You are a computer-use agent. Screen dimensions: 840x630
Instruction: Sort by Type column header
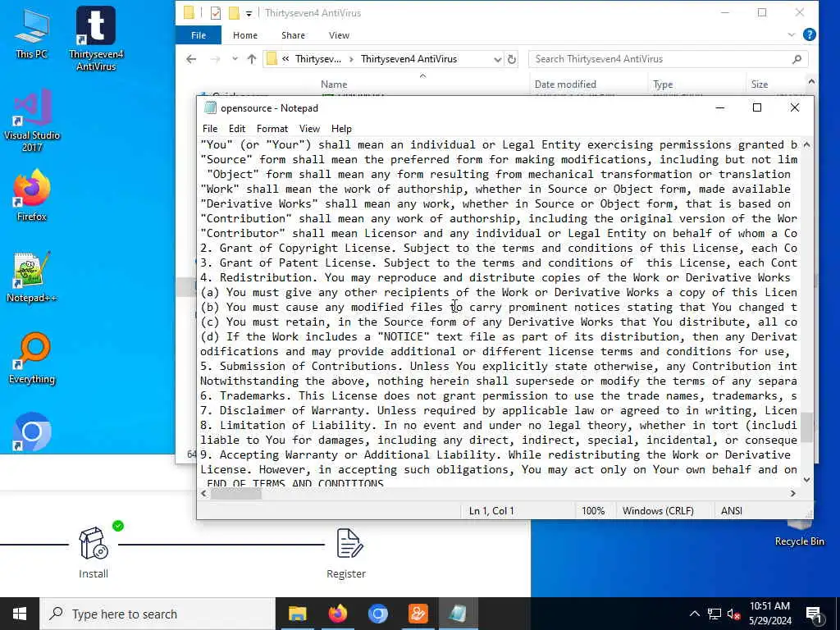663,84
